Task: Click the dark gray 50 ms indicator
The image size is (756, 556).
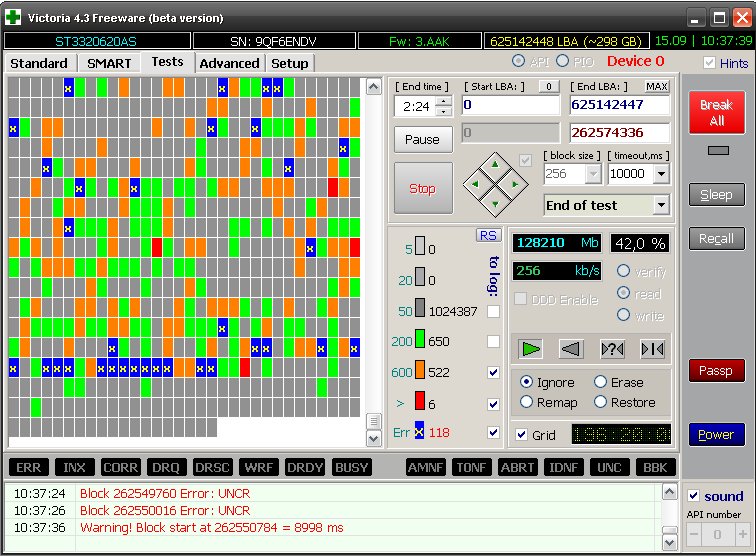Action: [419, 308]
